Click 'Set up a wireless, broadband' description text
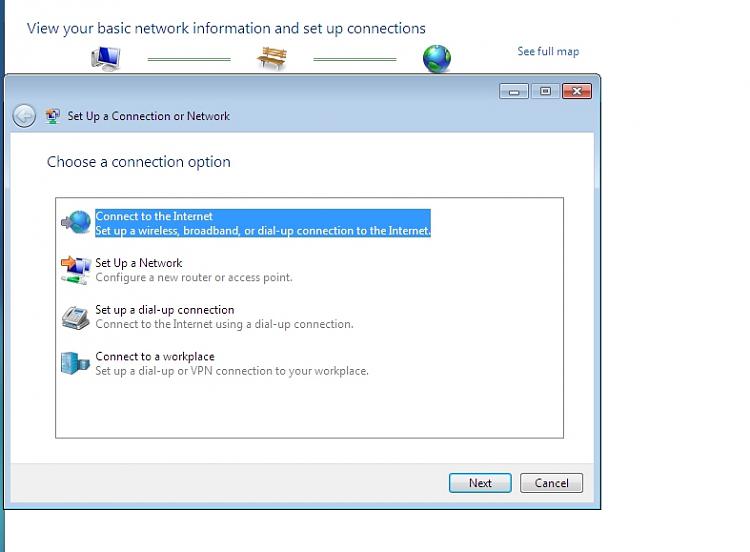The image size is (750, 552). 263,231
